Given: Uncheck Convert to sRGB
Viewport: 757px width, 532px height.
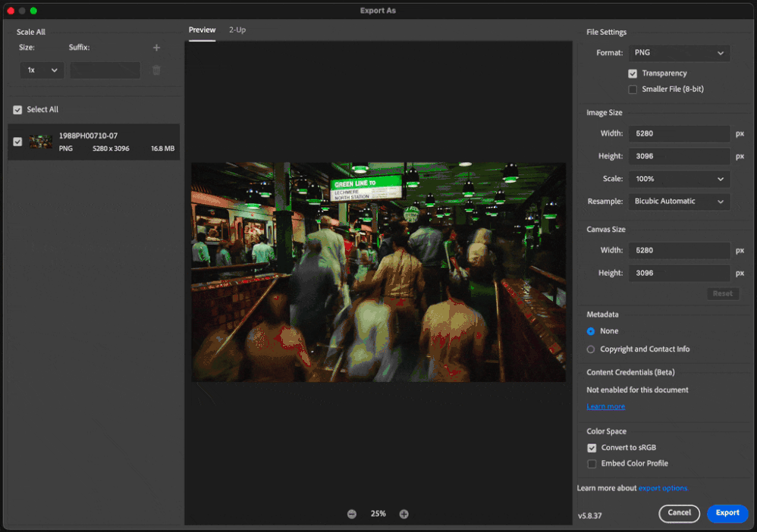Looking at the screenshot, I should (x=592, y=448).
